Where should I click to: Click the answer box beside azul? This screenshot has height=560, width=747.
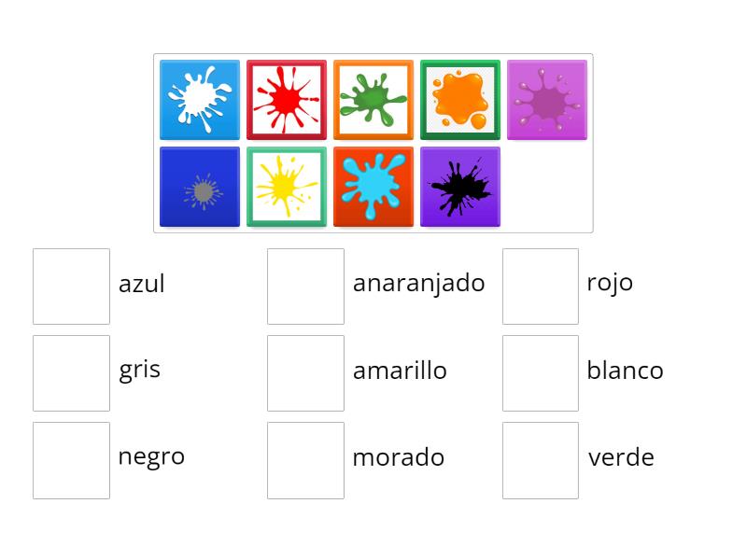coord(71,284)
